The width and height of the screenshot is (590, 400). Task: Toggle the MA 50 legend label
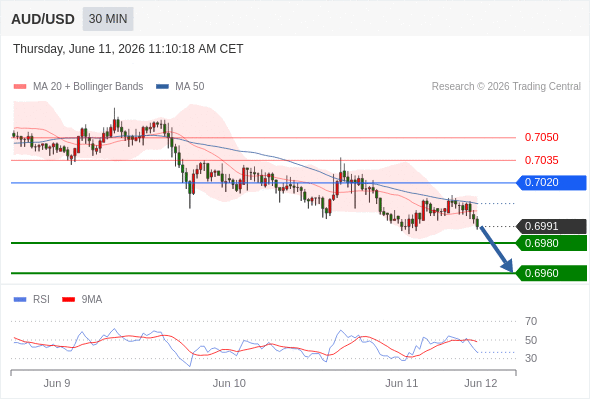click(190, 87)
